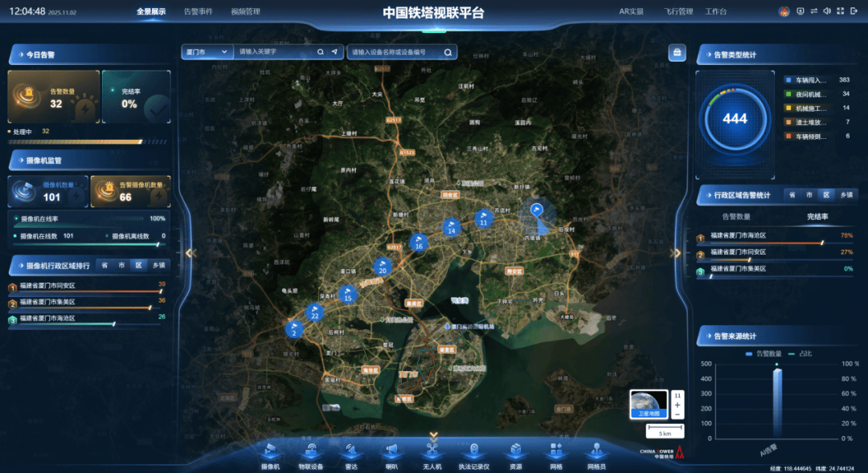This screenshot has height=473, width=868.
Task: Select 乡镇 in alarm region statistics
Action: click(846, 195)
